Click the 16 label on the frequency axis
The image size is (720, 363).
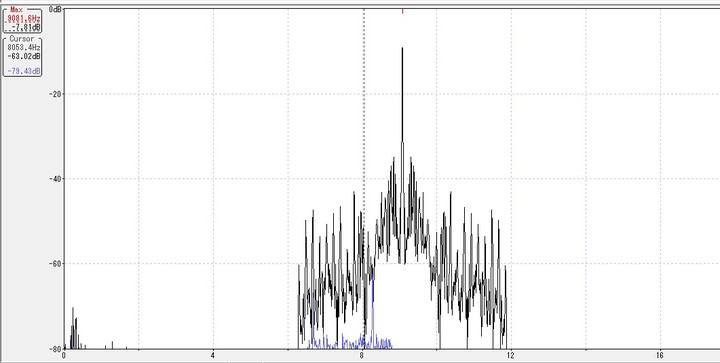(x=660, y=355)
